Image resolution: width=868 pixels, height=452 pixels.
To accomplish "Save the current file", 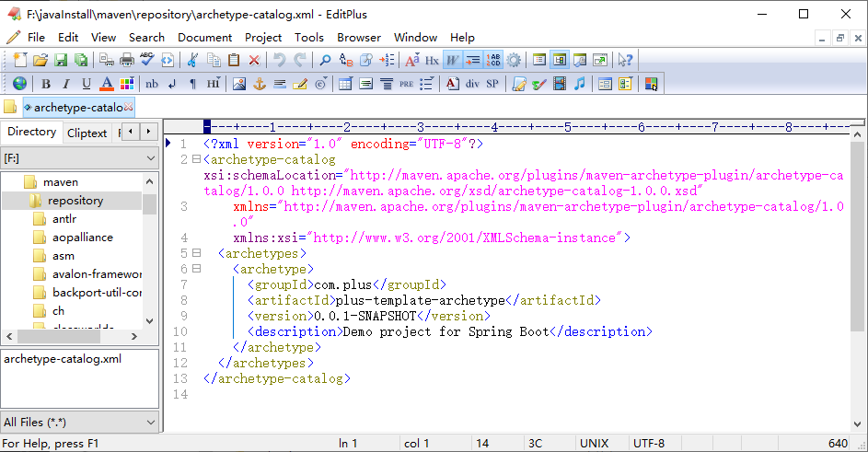I will point(61,60).
